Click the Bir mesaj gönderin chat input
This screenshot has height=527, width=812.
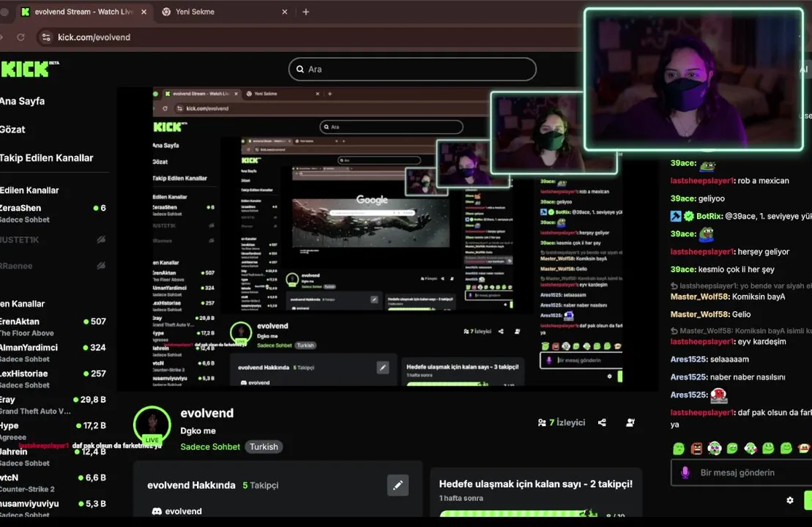[x=742, y=473]
